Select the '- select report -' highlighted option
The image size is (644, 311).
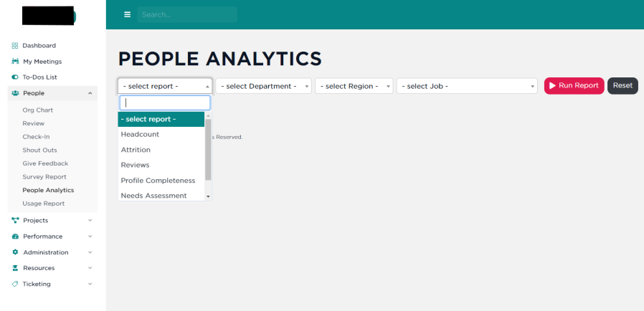pos(161,120)
